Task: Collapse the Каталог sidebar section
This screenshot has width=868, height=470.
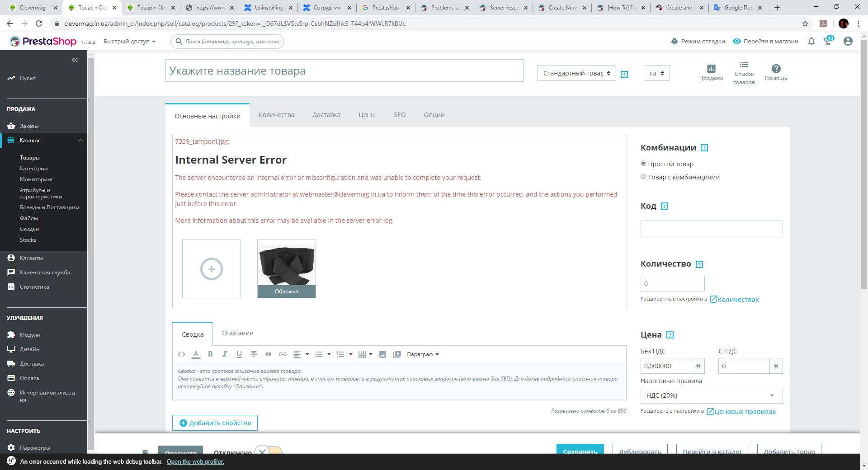Action: click(x=80, y=141)
